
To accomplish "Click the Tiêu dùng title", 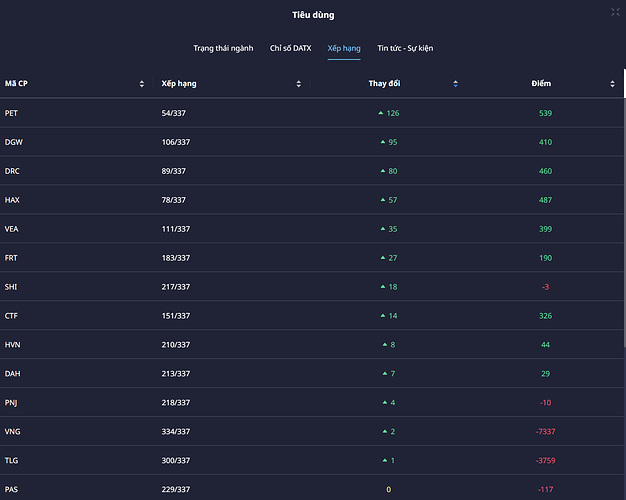I will [313, 15].
